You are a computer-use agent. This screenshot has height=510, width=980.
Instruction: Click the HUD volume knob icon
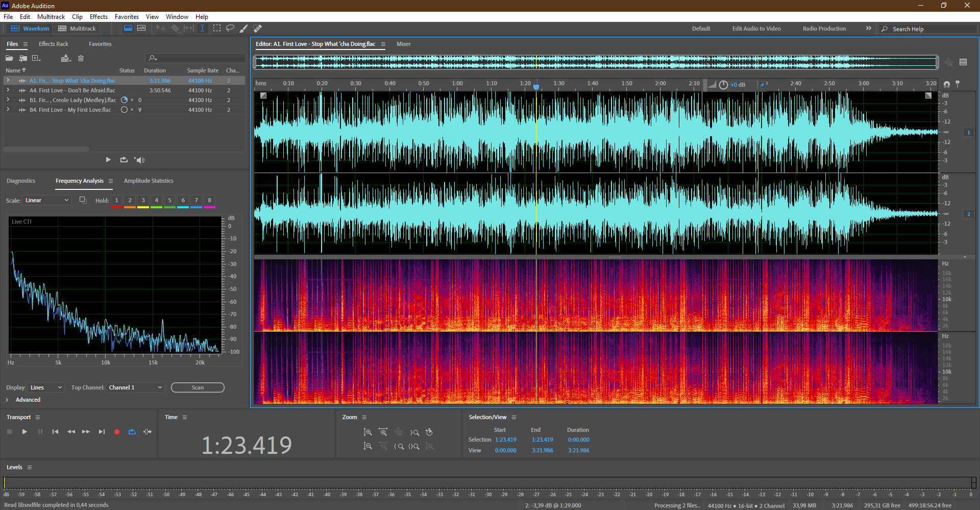pos(723,85)
